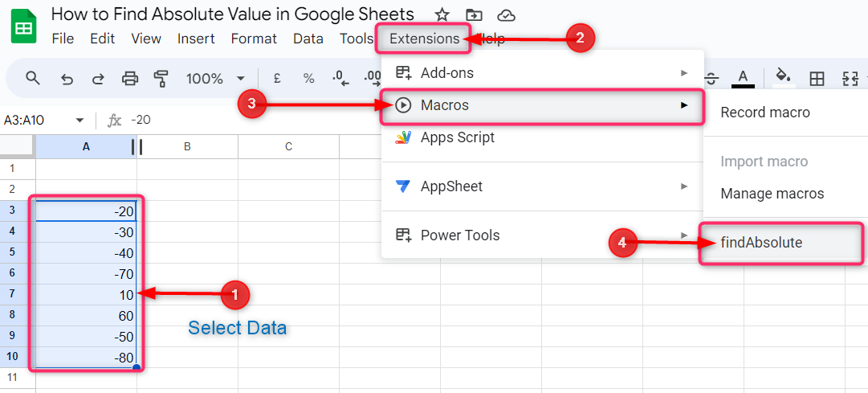This screenshot has height=393, width=868.
Task: Format selection as currency (£)
Action: click(277, 78)
